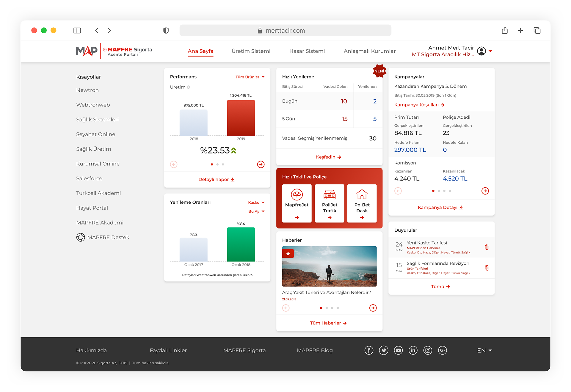Open the Haberler news photo
Screen dimensions: 571x392
click(329, 266)
